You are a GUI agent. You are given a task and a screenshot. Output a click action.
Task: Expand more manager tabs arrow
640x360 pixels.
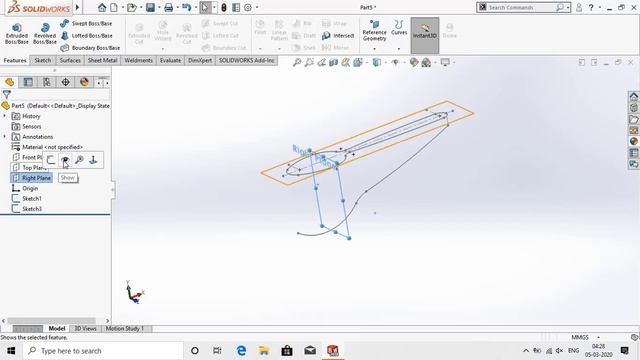(107, 83)
